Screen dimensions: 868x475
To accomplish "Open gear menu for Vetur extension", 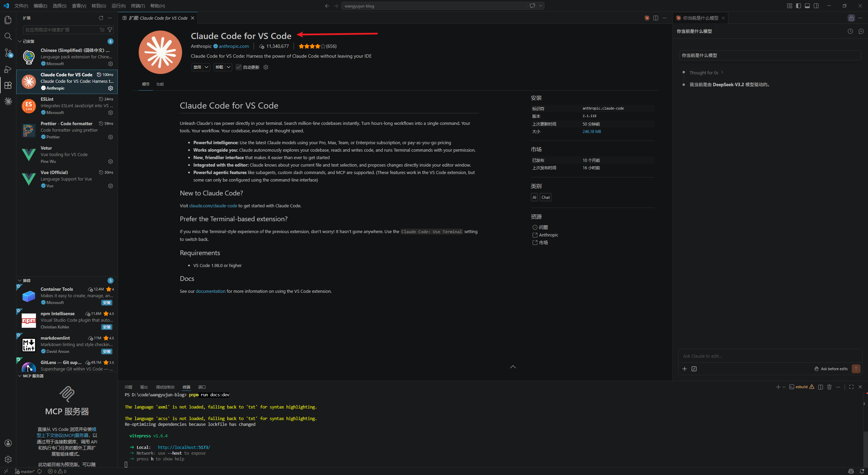I will [111, 161].
